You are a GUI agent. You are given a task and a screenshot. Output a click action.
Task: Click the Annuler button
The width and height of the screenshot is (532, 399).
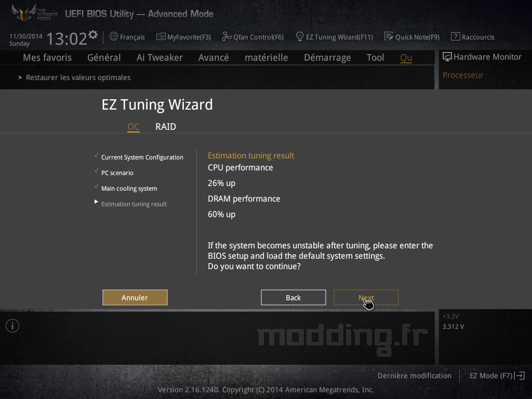click(x=135, y=298)
